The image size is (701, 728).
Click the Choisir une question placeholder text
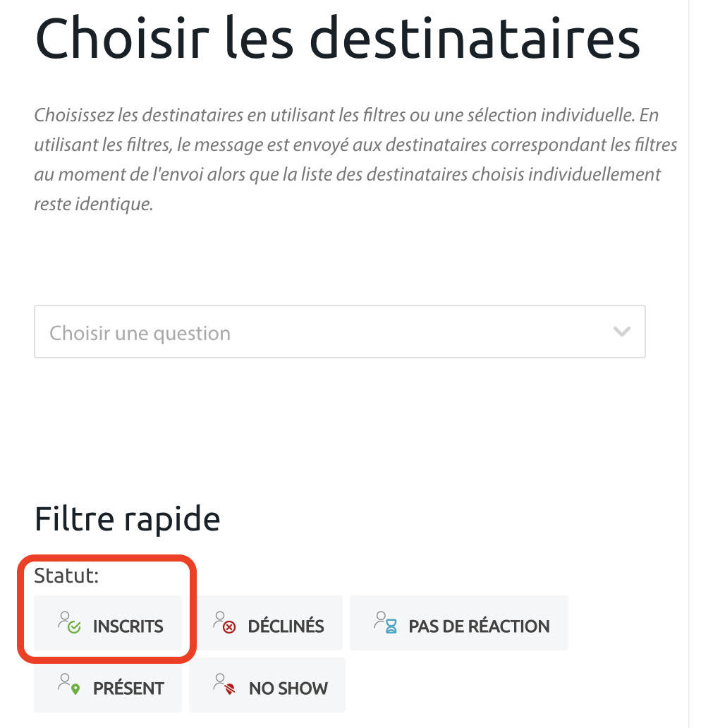[140, 333]
